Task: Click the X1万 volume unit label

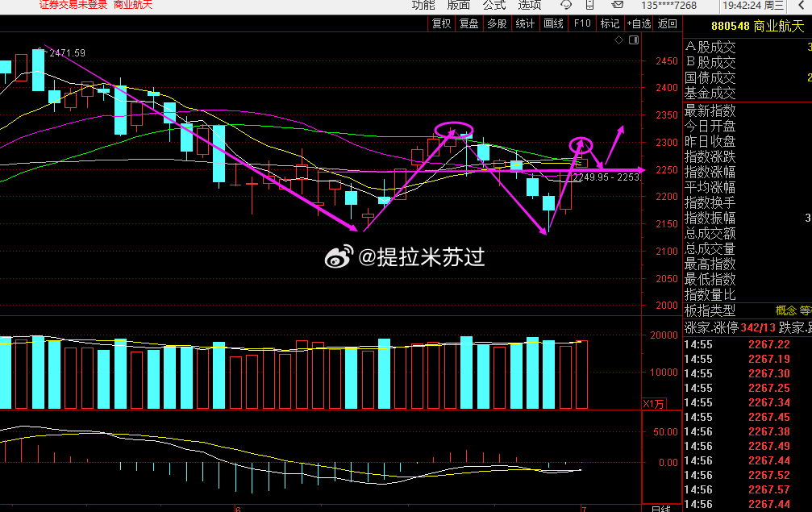Action: click(653, 404)
